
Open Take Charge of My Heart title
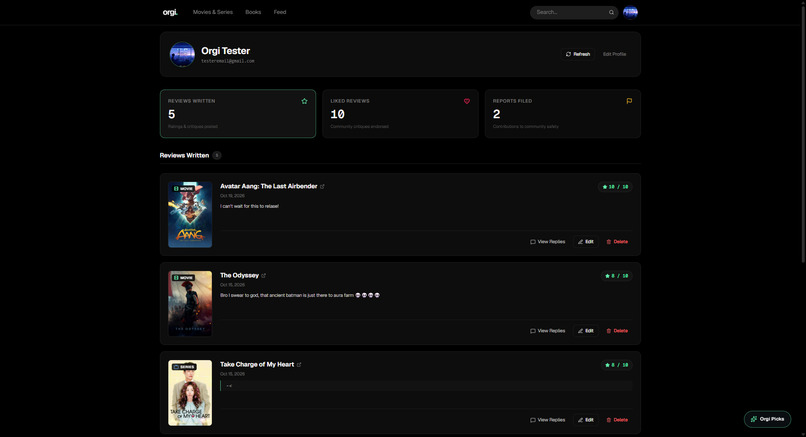[x=257, y=364]
